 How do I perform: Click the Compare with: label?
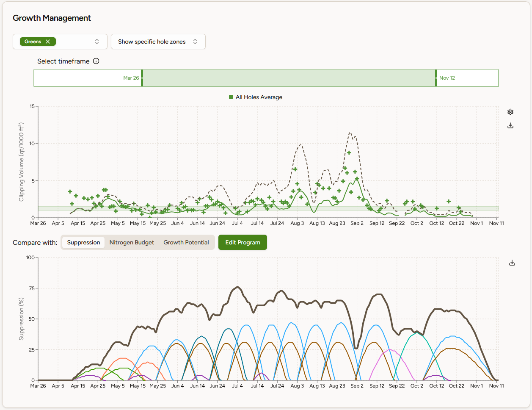pyautogui.click(x=35, y=242)
